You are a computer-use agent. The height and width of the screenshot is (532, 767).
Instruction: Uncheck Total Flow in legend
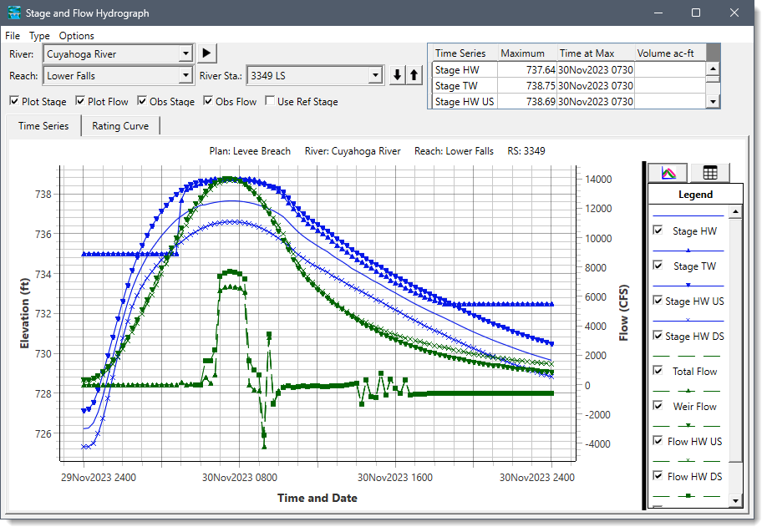[658, 371]
